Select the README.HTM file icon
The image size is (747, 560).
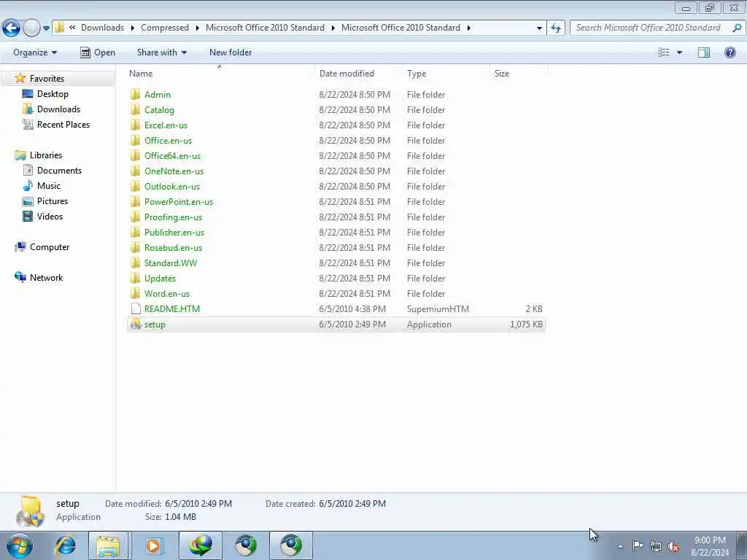coord(136,308)
